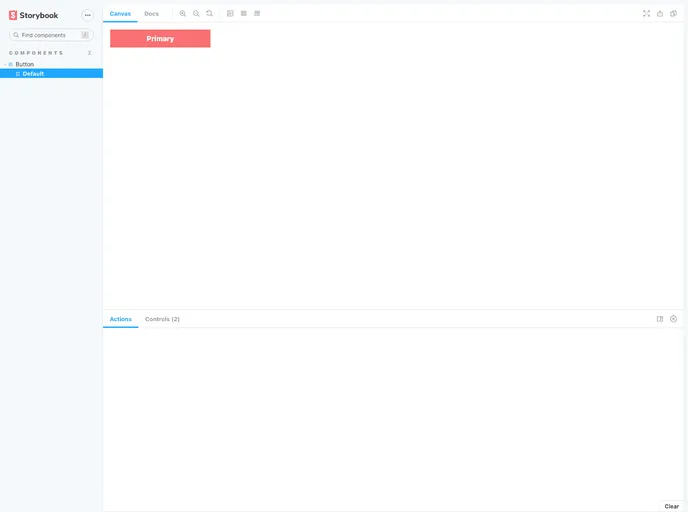This screenshot has height=512, width=688.
Task: Open the canvas in a new tab
Action: [x=660, y=13]
